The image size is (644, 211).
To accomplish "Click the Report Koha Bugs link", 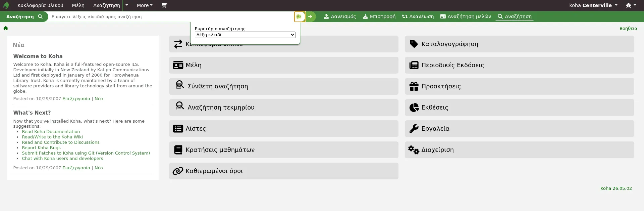I will click(x=41, y=147).
